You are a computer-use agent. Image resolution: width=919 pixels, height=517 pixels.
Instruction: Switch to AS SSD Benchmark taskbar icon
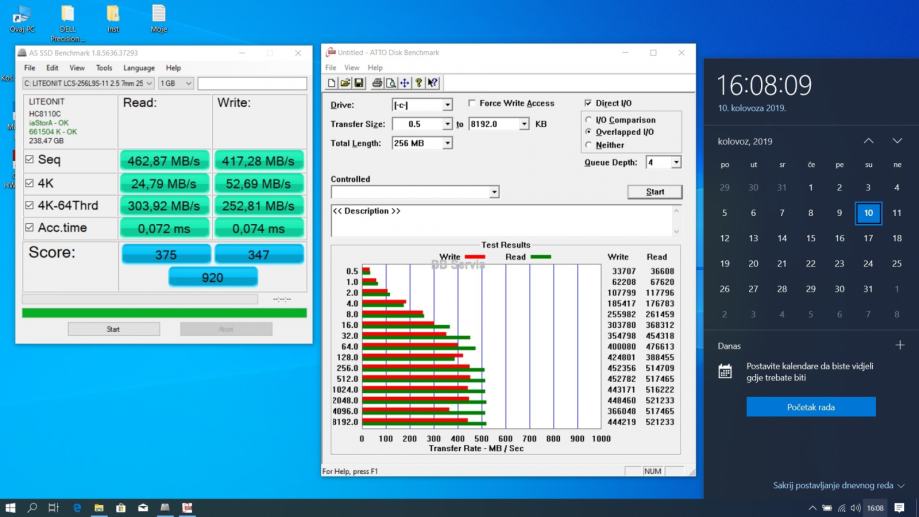tap(165, 508)
